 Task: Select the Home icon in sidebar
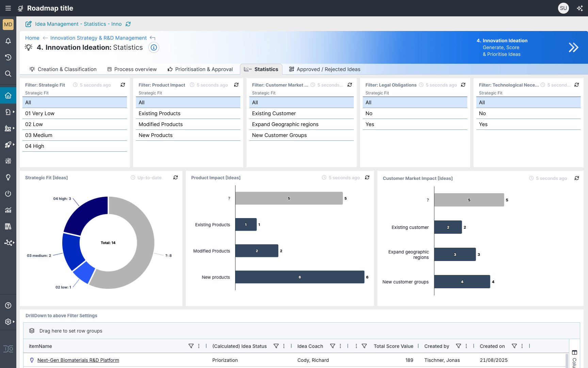[8, 95]
